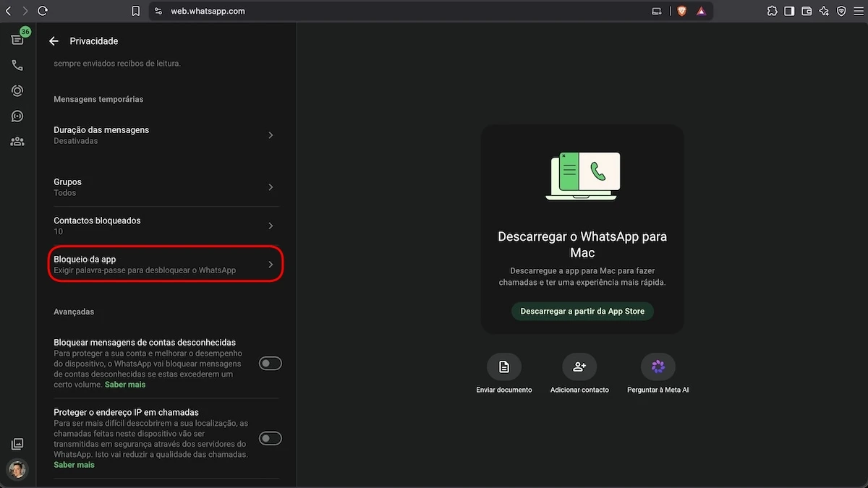Click the Privacidade header title

pos(94,41)
